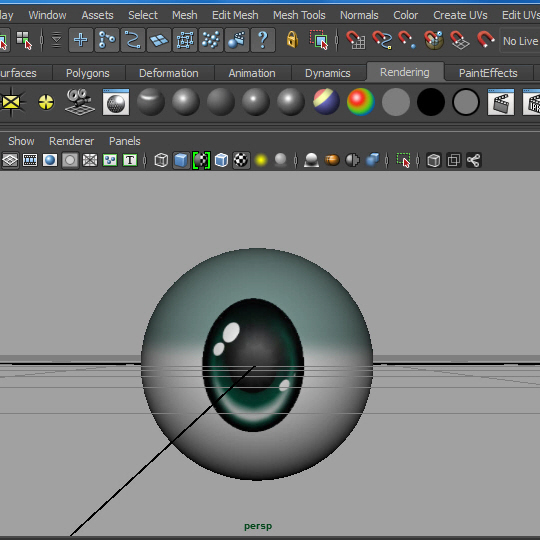Open the viewport Renderer menu
Viewport: 540px width, 540px height.
point(72,141)
